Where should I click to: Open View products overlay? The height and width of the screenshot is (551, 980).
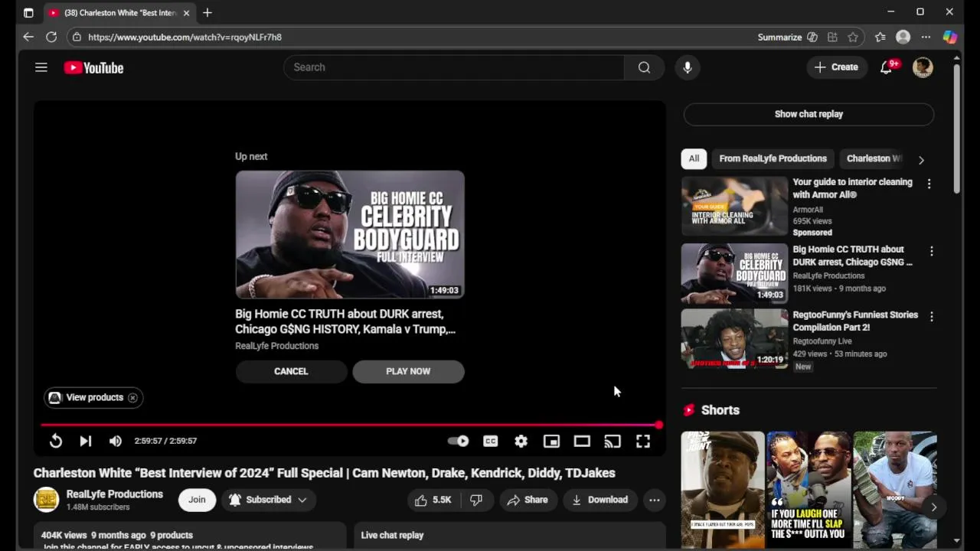(87, 397)
